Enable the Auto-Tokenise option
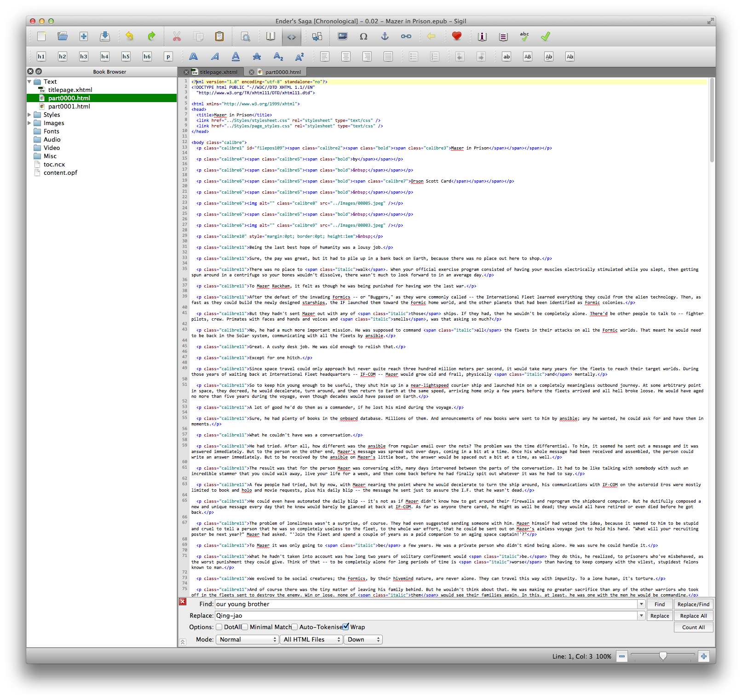Image resolution: width=742 pixels, height=700 pixels. [294, 627]
